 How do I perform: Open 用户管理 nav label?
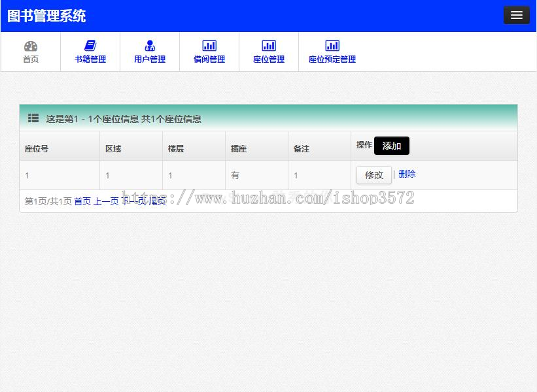pyautogui.click(x=150, y=59)
